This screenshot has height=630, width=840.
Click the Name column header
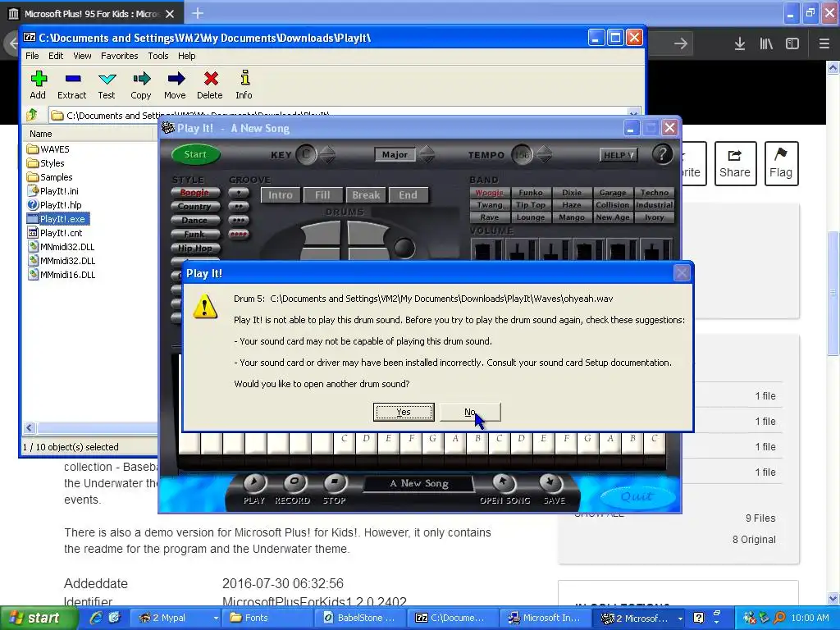[90, 134]
